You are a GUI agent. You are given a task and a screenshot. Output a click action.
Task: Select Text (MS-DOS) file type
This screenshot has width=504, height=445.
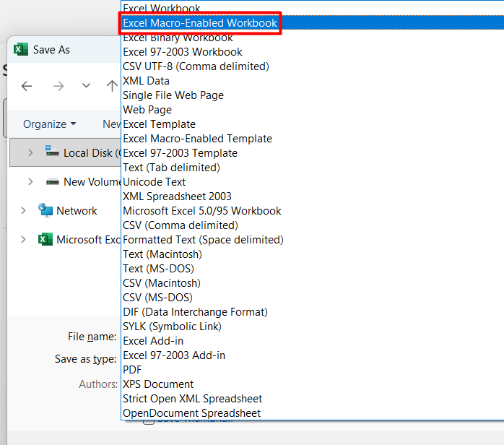coord(313,269)
